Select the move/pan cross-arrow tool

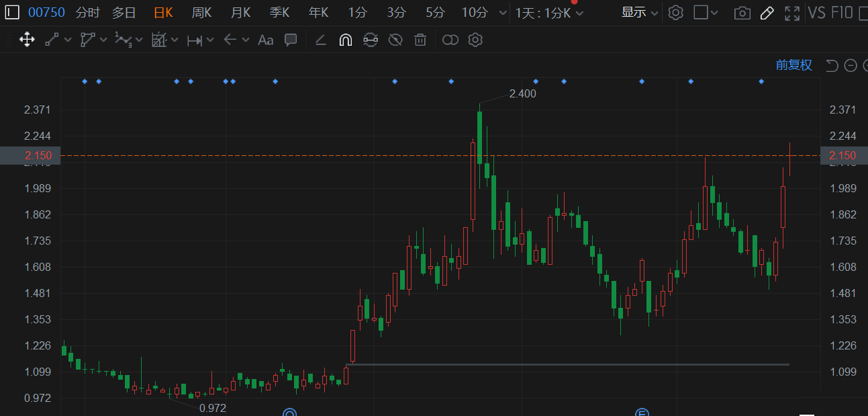point(27,40)
